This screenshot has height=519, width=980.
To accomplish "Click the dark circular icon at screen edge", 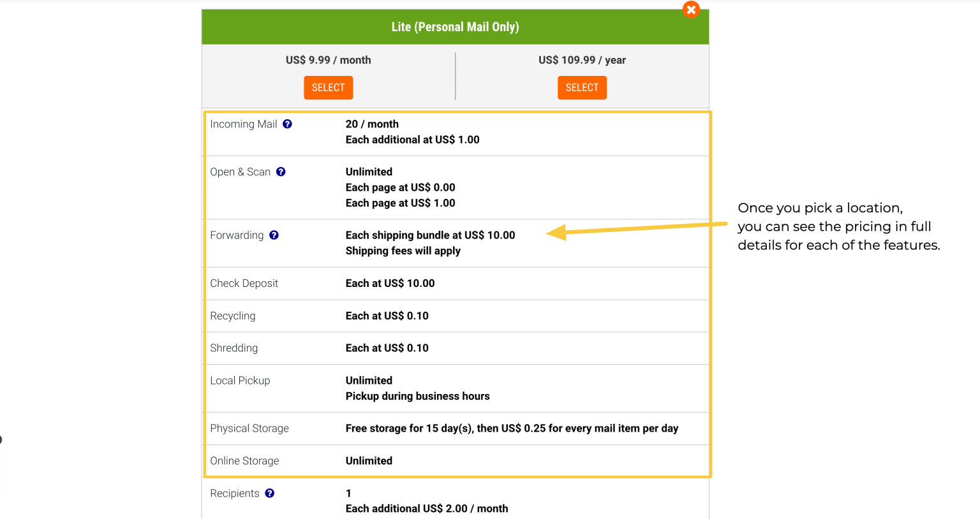I will point(2,439).
